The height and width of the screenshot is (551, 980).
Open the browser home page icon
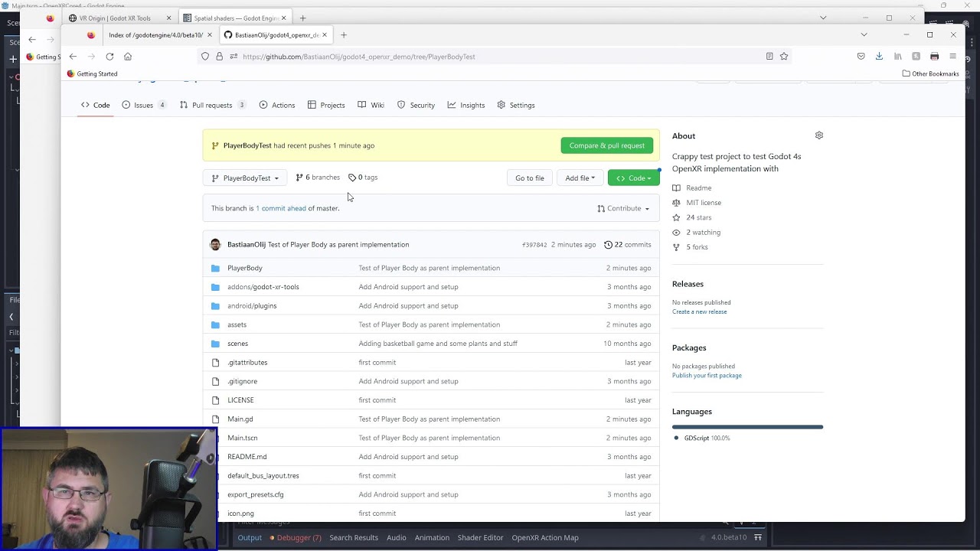[128, 57]
